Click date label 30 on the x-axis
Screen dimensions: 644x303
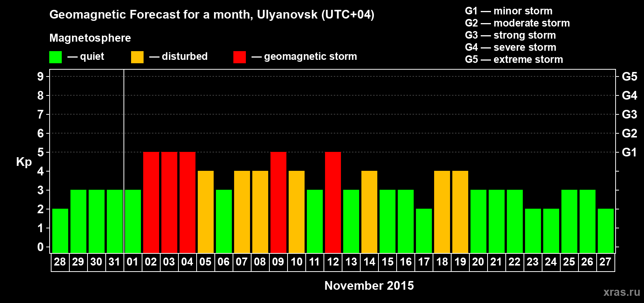[96, 262]
